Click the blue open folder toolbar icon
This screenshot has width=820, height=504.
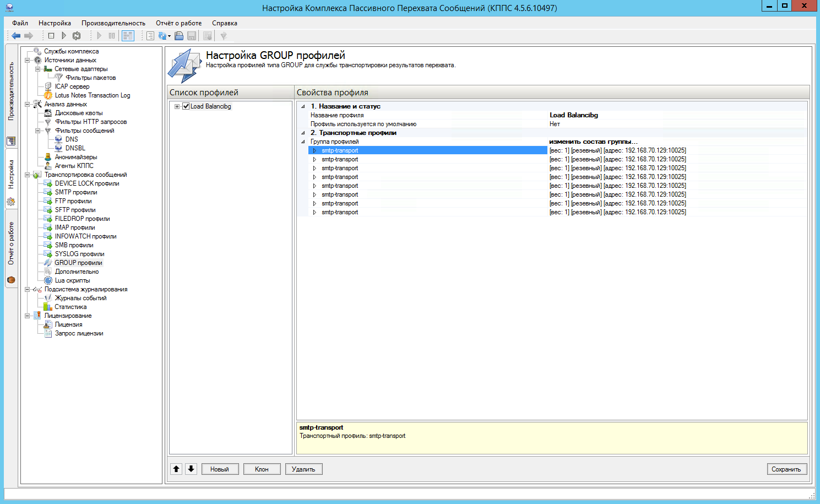(179, 36)
